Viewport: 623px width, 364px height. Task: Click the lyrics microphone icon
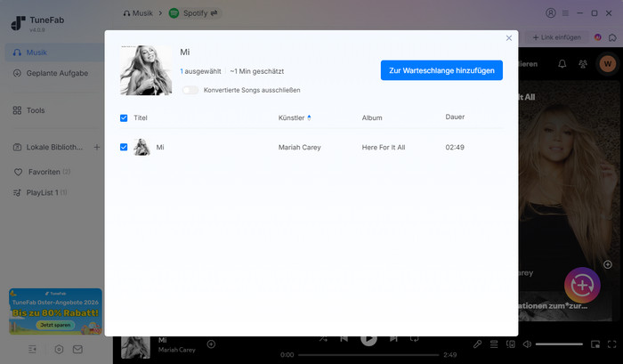(477, 344)
